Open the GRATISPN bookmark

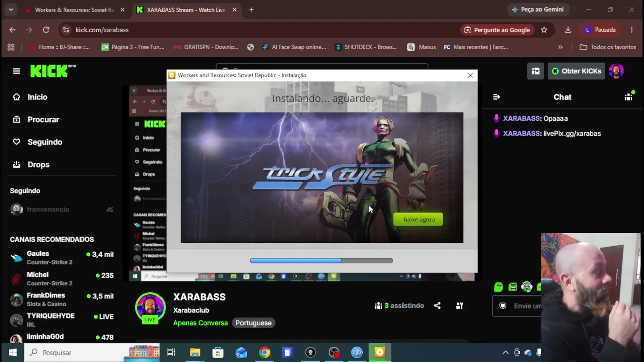pyautogui.click(x=206, y=47)
